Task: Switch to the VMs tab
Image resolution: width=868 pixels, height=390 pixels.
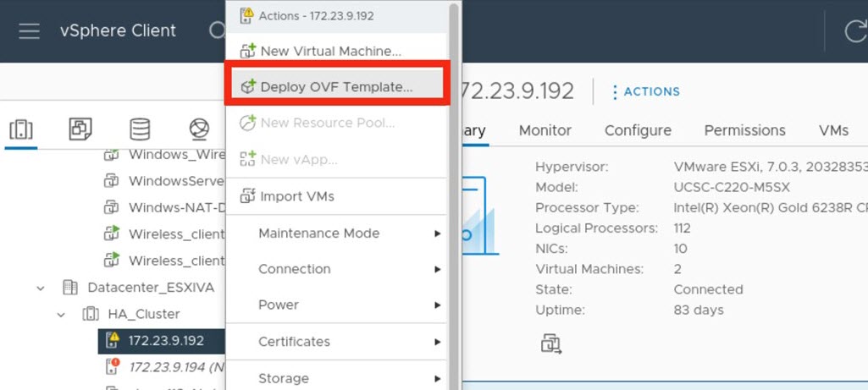Action: click(x=833, y=130)
